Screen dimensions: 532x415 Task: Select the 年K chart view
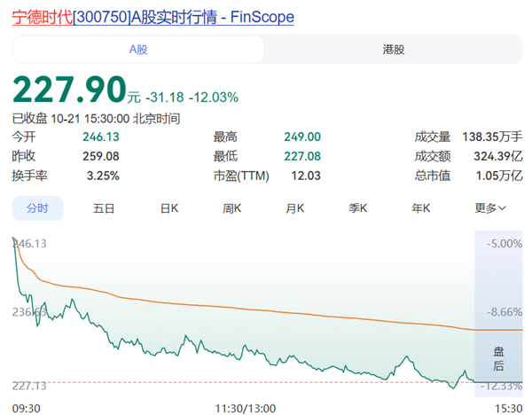click(420, 208)
